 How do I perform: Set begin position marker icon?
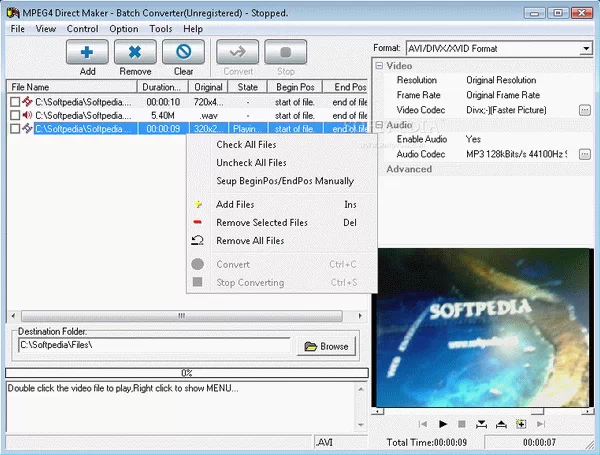481,424
